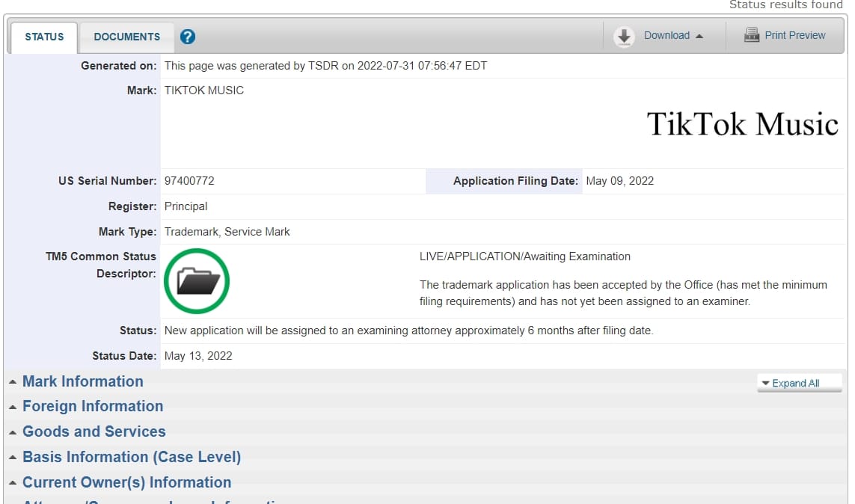Click the TSDR generated-on timestamp text

[325, 66]
